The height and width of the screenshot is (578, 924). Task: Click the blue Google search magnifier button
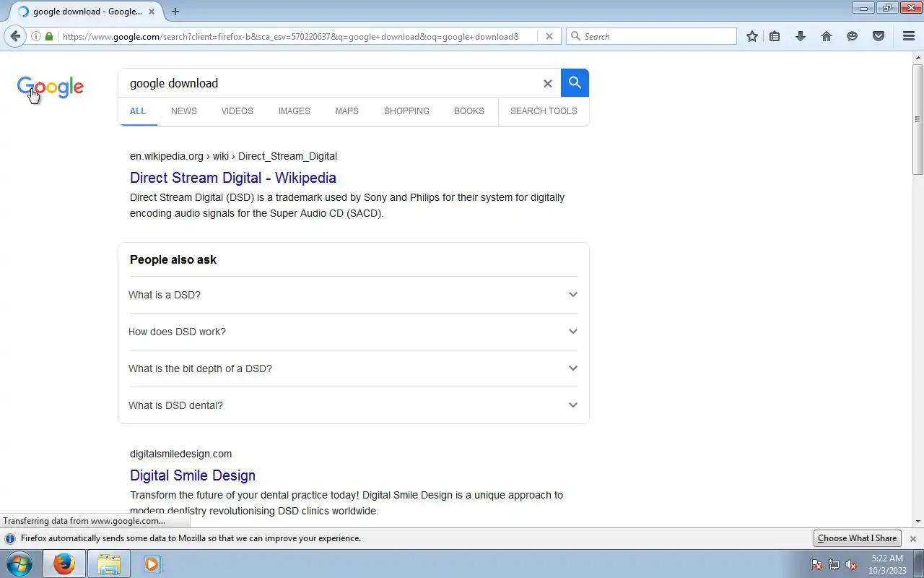tap(575, 82)
